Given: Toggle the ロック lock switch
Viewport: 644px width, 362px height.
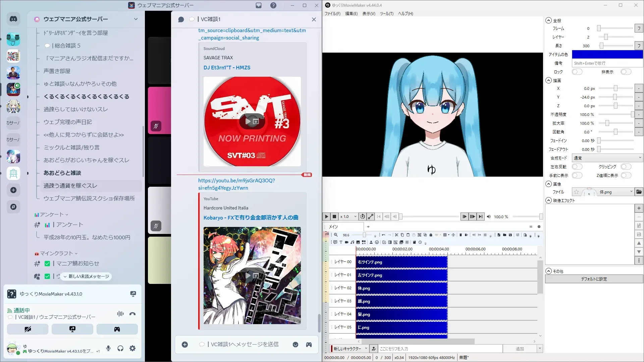Looking at the screenshot, I should point(577,72).
